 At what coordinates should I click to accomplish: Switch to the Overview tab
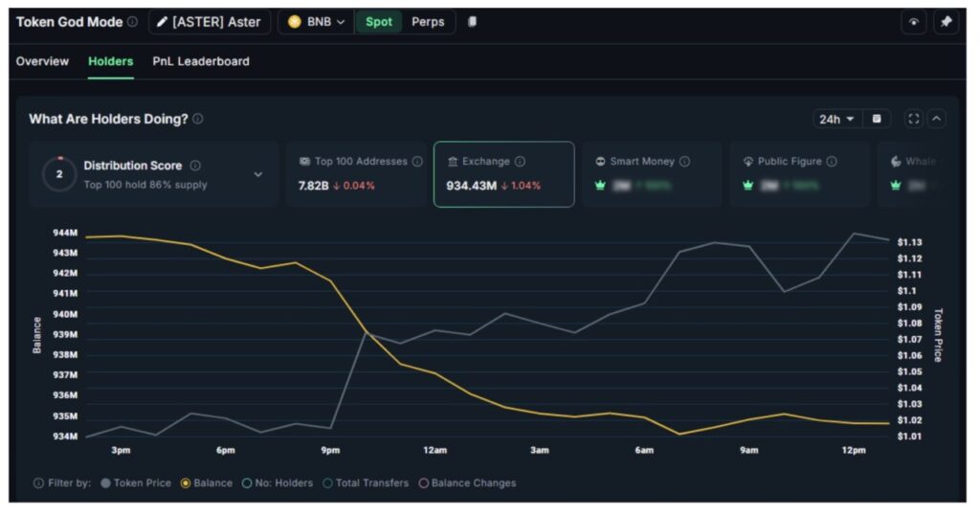tap(42, 61)
